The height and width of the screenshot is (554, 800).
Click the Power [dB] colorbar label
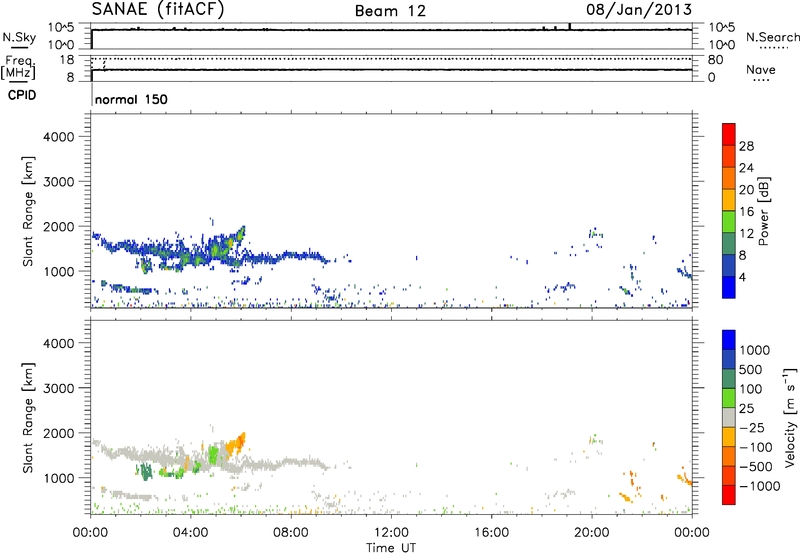click(x=763, y=211)
